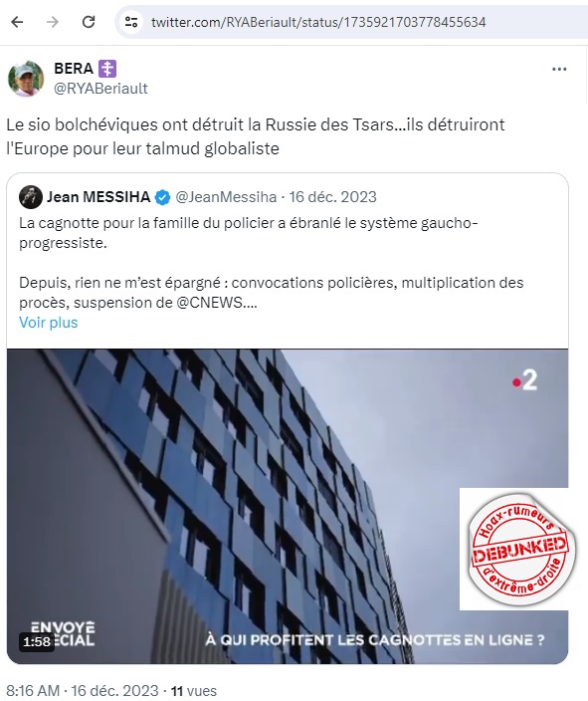Click the DEBUNKED hoax stamp image
Screen dimensions: 588x701
click(x=513, y=549)
